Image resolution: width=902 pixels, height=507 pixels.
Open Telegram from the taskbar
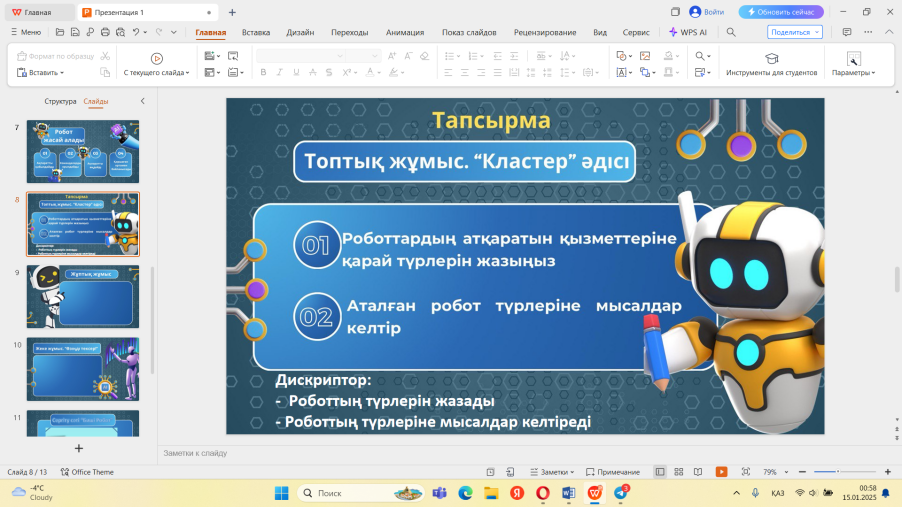[621, 493]
